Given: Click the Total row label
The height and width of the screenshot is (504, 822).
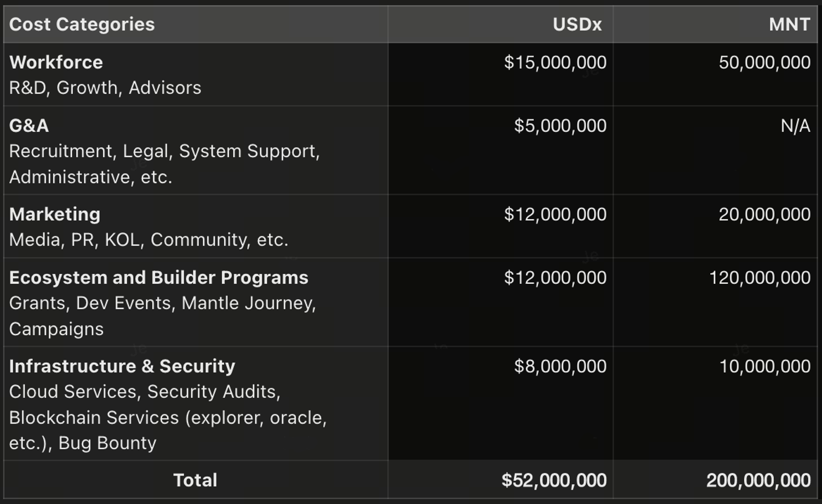Looking at the screenshot, I should coord(195,480).
